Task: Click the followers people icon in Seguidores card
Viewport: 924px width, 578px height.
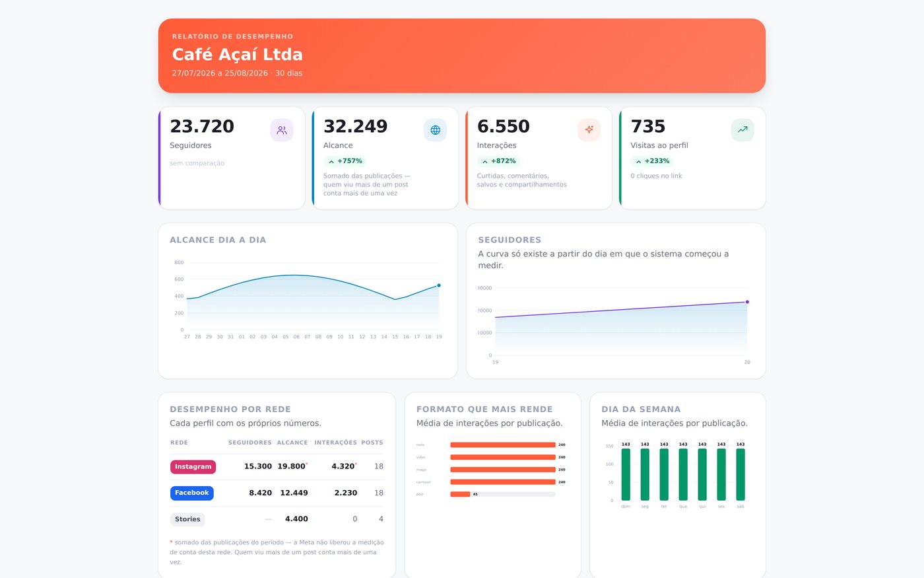Action: click(282, 130)
